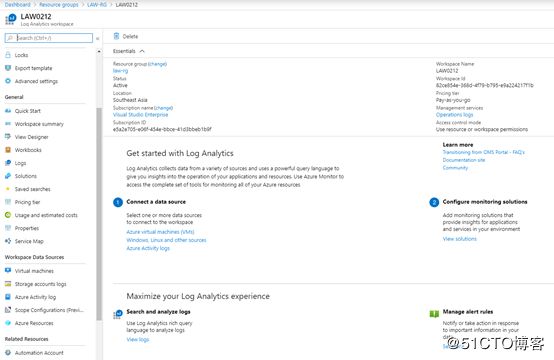Viewport: 554px width, 360px height.
Task: Click the sidebar scroll up arrow
Action: [x=99, y=52]
